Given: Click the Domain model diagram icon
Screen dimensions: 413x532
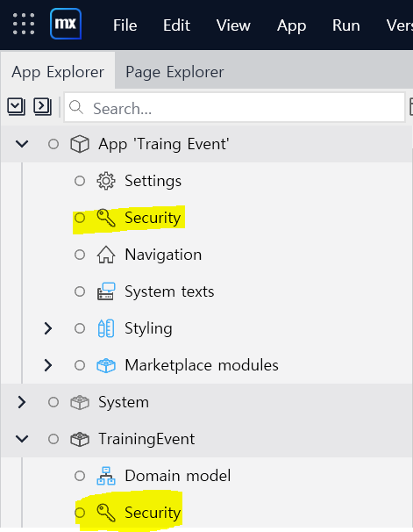Looking at the screenshot, I should pyautogui.click(x=106, y=476).
